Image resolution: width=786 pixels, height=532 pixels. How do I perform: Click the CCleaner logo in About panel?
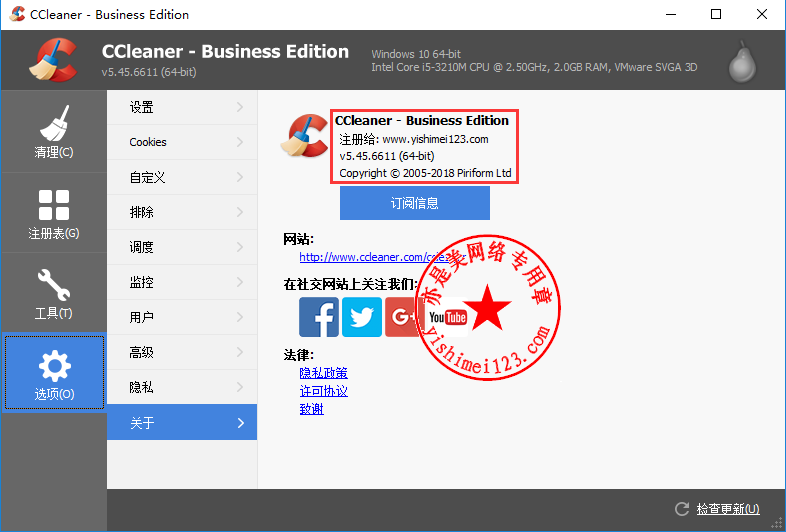(304, 136)
